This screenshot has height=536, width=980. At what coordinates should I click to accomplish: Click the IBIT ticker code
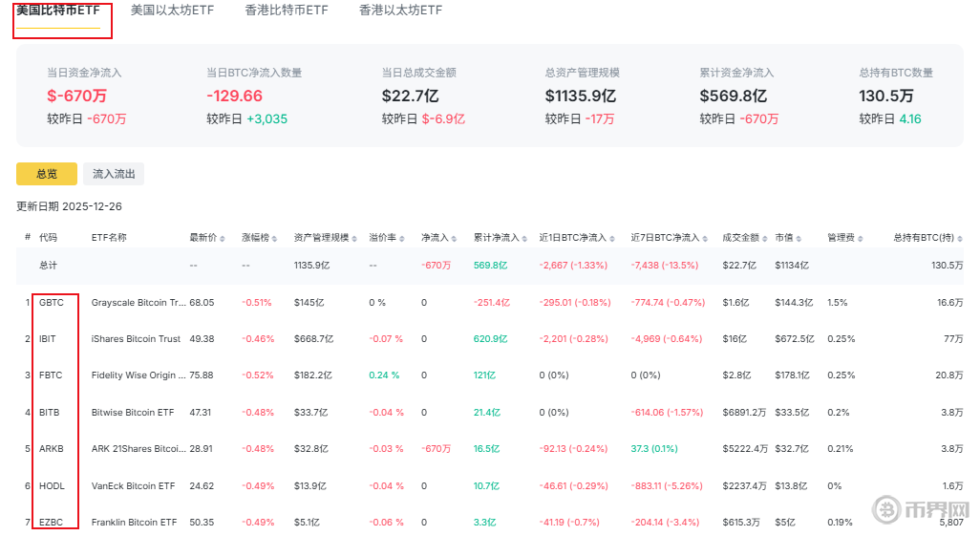pyautogui.click(x=49, y=339)
